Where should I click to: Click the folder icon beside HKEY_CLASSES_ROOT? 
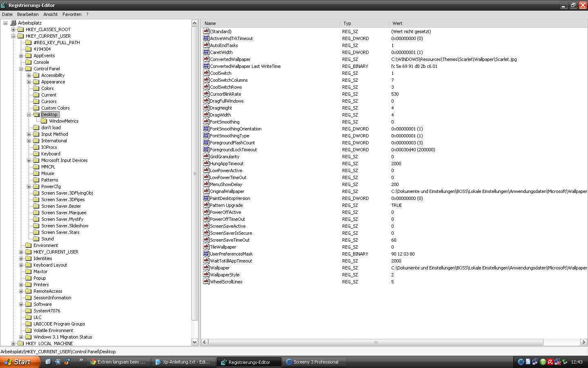pos(21,29)
